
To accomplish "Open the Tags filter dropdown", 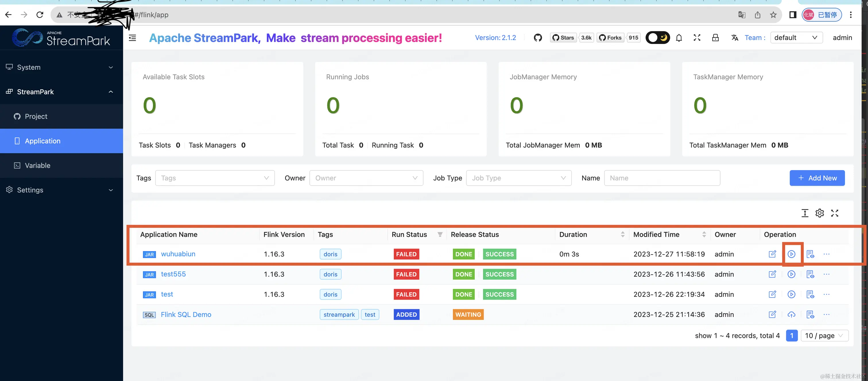I will click(215, 178).
